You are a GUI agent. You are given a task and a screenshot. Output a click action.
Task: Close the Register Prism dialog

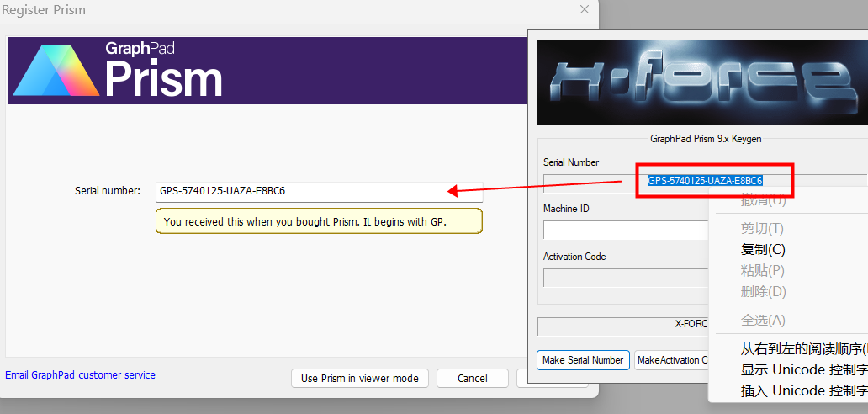coord(585,10)
